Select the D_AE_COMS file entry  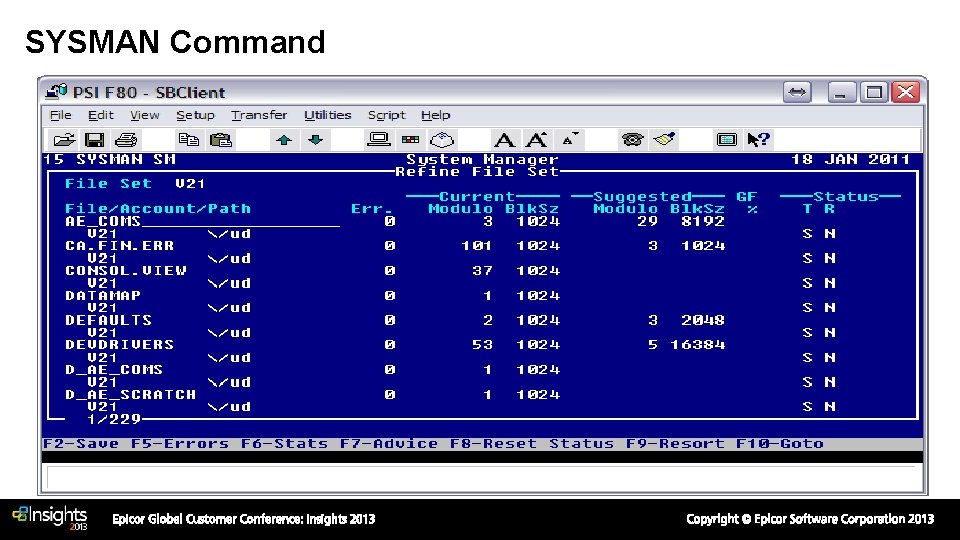pyautogui.click(x=114, y=370)
